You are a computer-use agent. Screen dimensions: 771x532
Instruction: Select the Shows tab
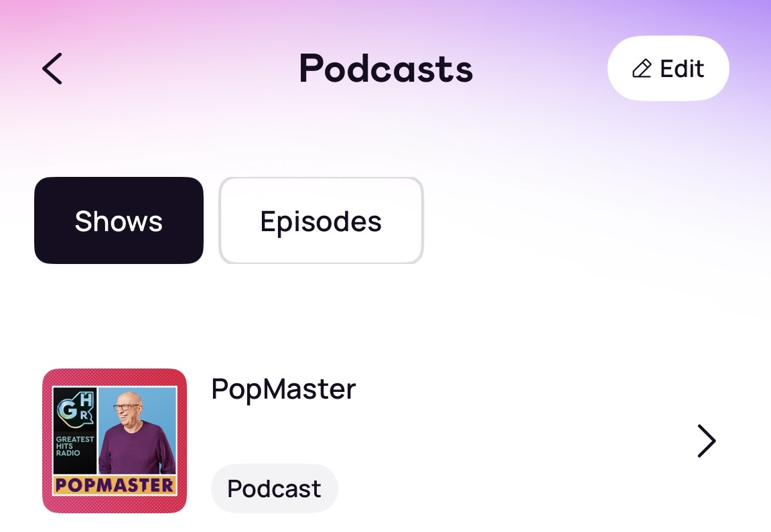tap(119, 220)
